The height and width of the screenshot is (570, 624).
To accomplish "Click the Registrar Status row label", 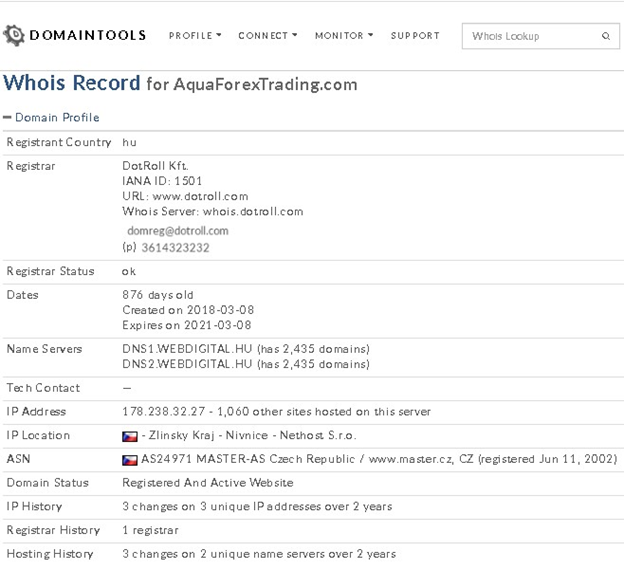I will point(51,271).
